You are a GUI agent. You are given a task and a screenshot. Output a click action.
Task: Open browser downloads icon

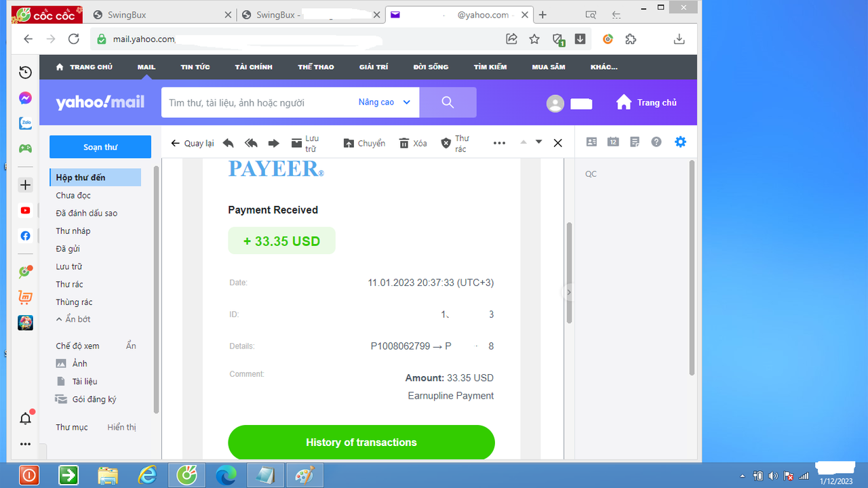point(679,39)
